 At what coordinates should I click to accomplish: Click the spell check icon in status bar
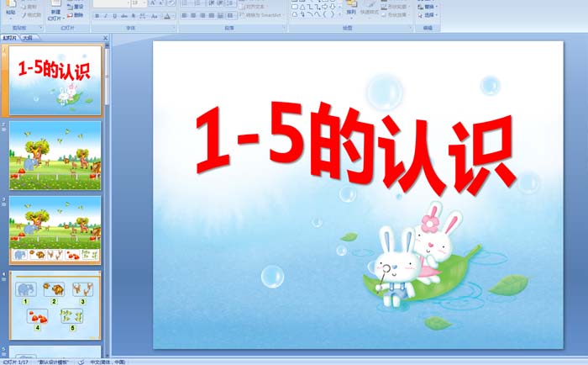81,361
